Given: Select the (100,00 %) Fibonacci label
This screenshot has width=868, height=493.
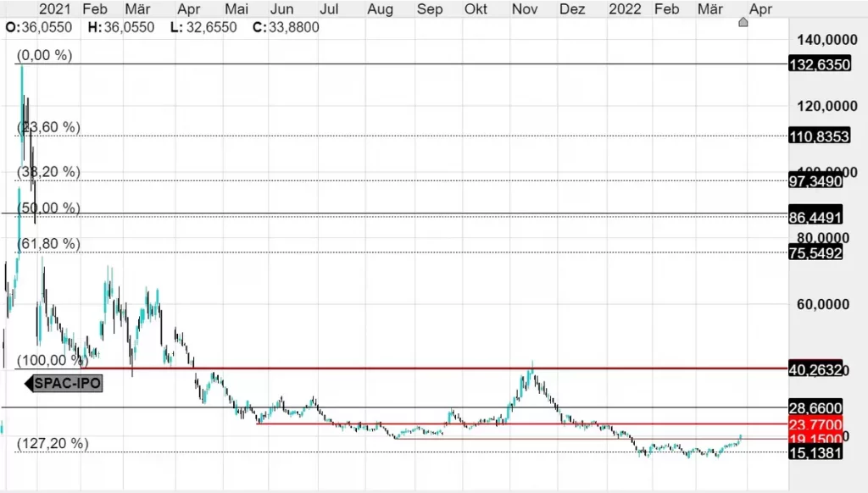Looking at the screenshot, I should click(52, 360).
